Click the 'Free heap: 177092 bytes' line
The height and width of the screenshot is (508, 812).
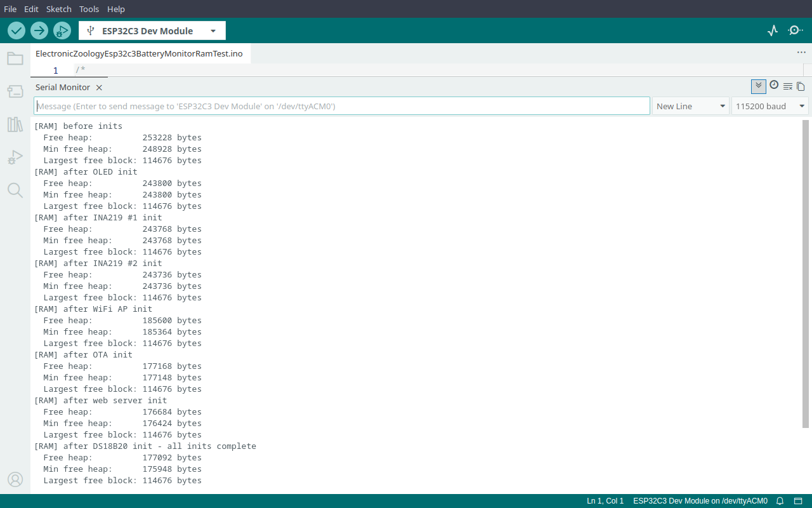(122, 458)
